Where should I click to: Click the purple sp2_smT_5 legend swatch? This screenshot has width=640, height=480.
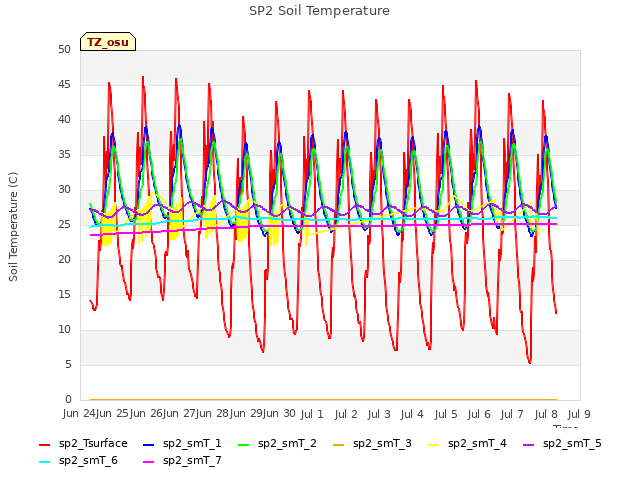[529, 444]
